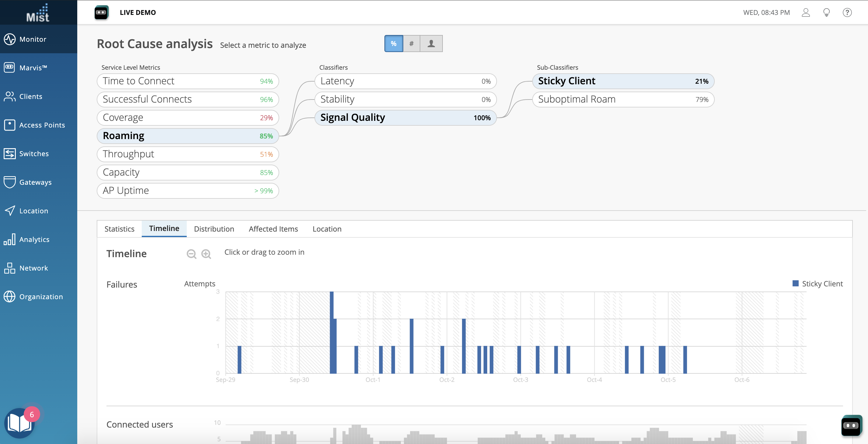
Task: Expand the Coverage service level metric
Action: 188,118
